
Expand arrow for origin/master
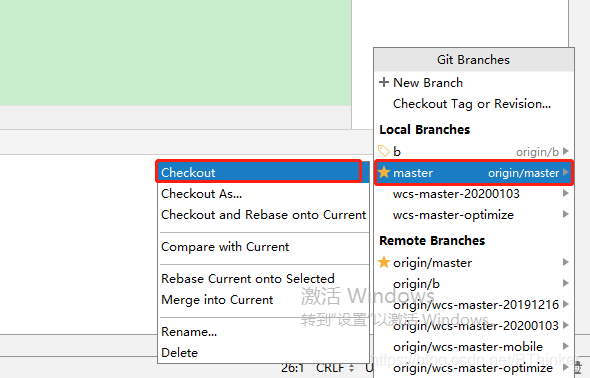pos(566,262)
